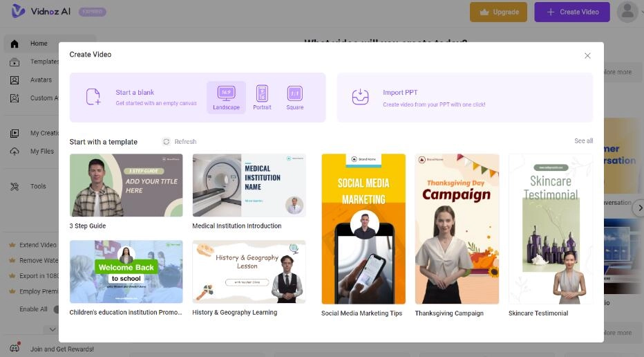
Task: Click the Refresh templates icon
Action: pos(166,142)
